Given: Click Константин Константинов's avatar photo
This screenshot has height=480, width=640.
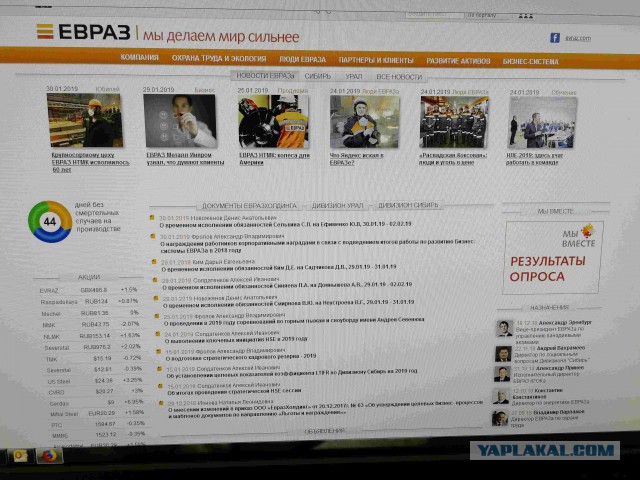Looking at the screenshot, I should (x=501, y=396).
